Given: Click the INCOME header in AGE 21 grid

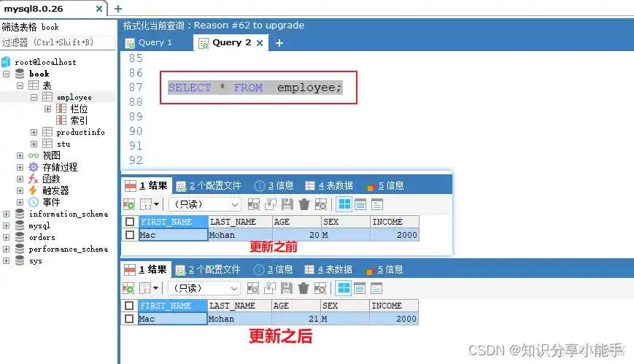Looking at the screenshot, I should point(393,306).
